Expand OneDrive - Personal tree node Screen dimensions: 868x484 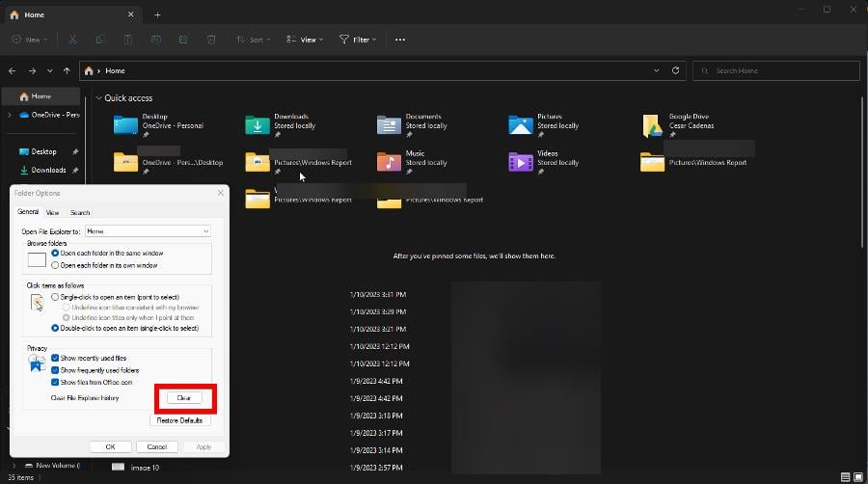point(10,115)
